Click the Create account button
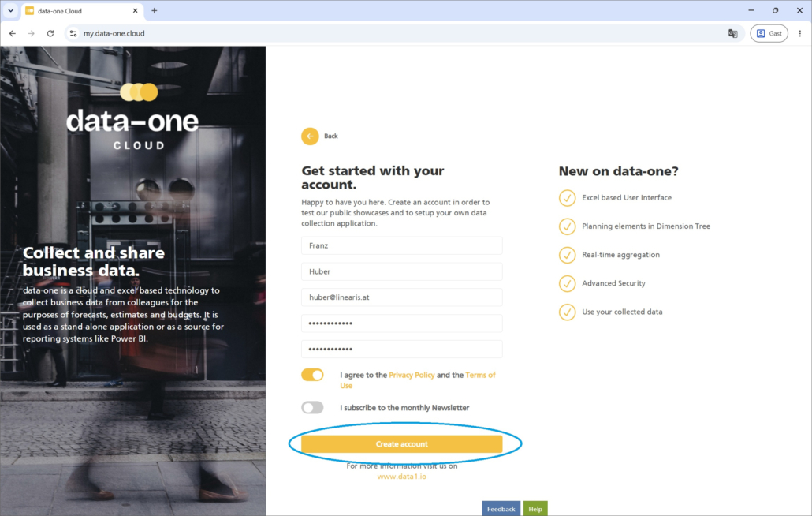The width and height of the screenshot is (812, 516). [x=402, y=444]
